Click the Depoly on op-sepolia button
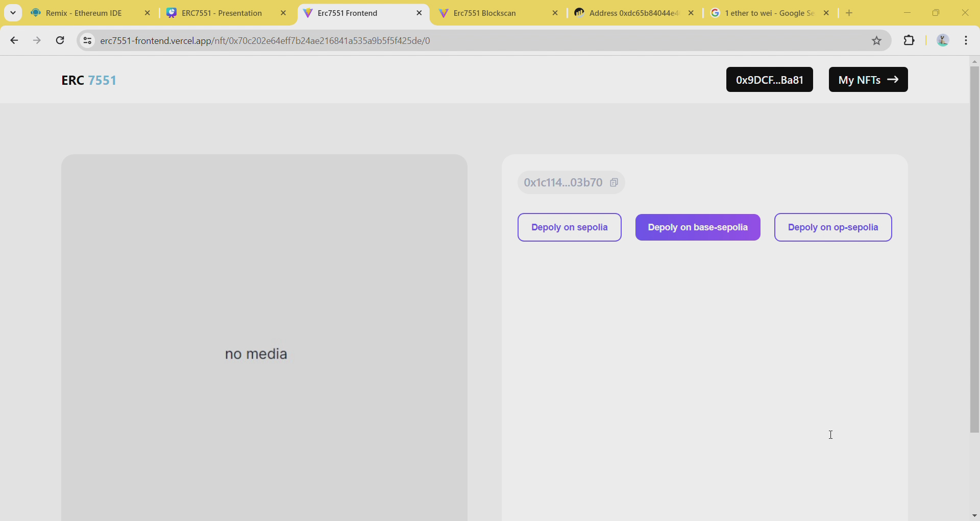980x521 pixels. pyautogui.click(x=833, y=227)
